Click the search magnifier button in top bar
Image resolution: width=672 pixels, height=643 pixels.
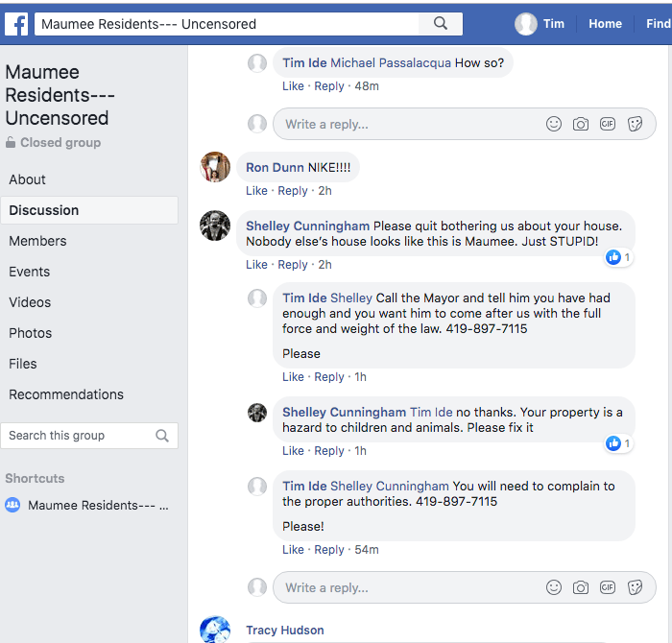pyautogui.click(x=441, y=24)
